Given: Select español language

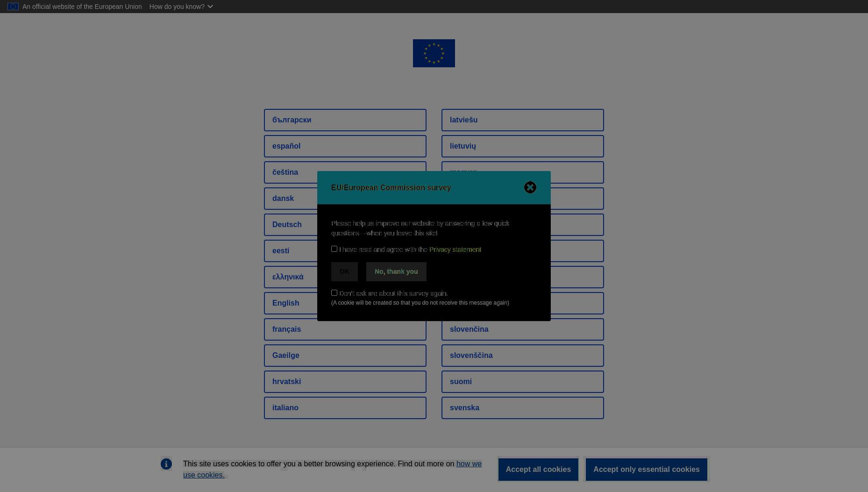Looking at the screenshot, I should (x=345, y=146).
